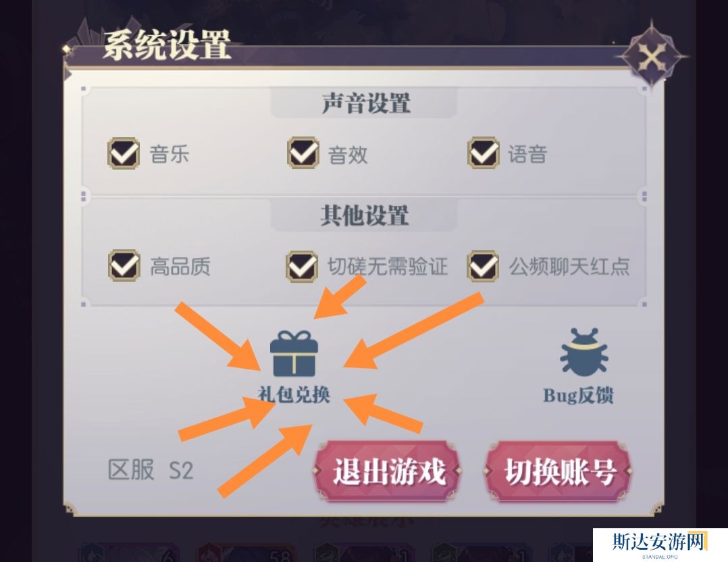
Task: Click the 退出游戏 exit game button
Action: pyautogui.click(x=388, y=471)
